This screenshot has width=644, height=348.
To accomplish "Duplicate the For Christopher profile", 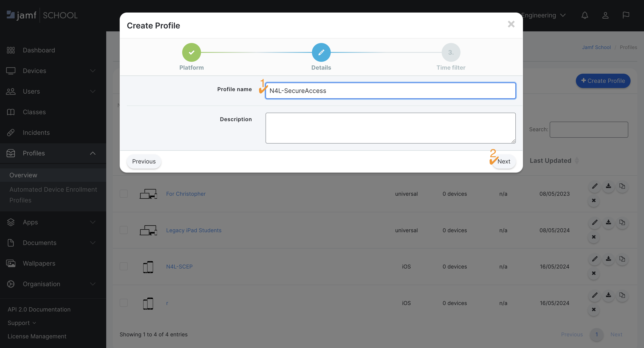I will point(622,186).
